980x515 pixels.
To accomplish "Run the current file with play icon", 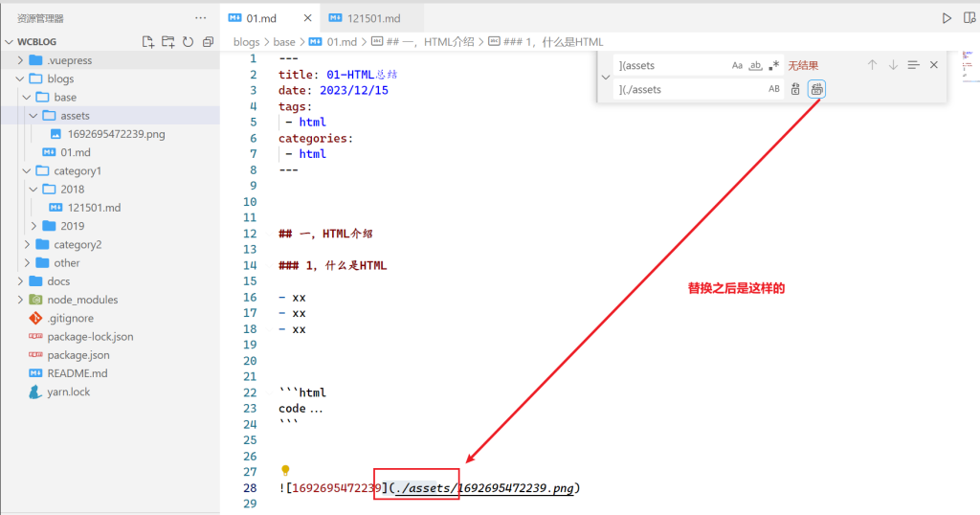I will (947, 18).
